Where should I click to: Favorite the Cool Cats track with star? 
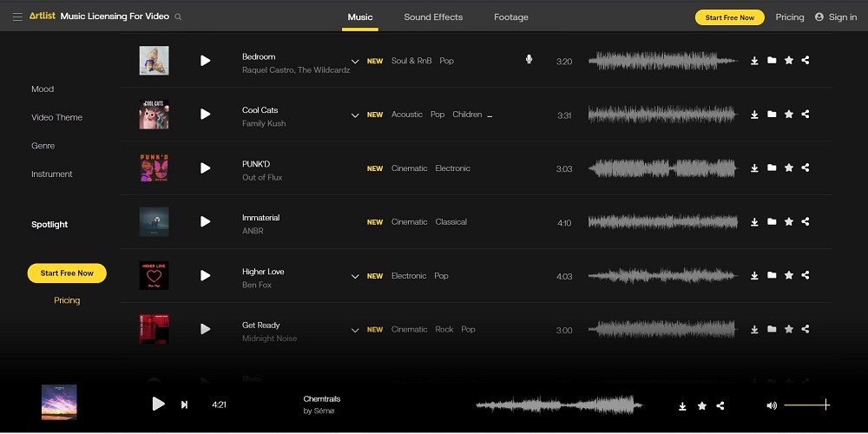(789, 114)
